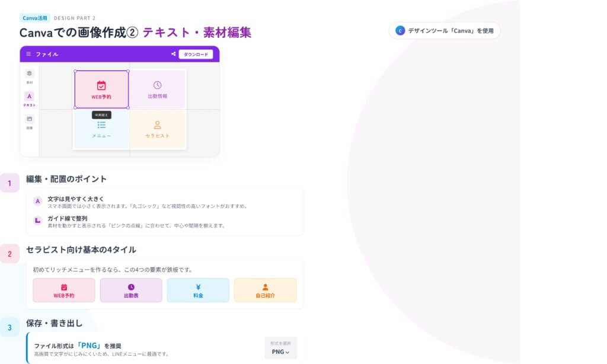Screen dimensions: 607x364
Task: Select the 出勤表 purple tile
Action: 131,290
